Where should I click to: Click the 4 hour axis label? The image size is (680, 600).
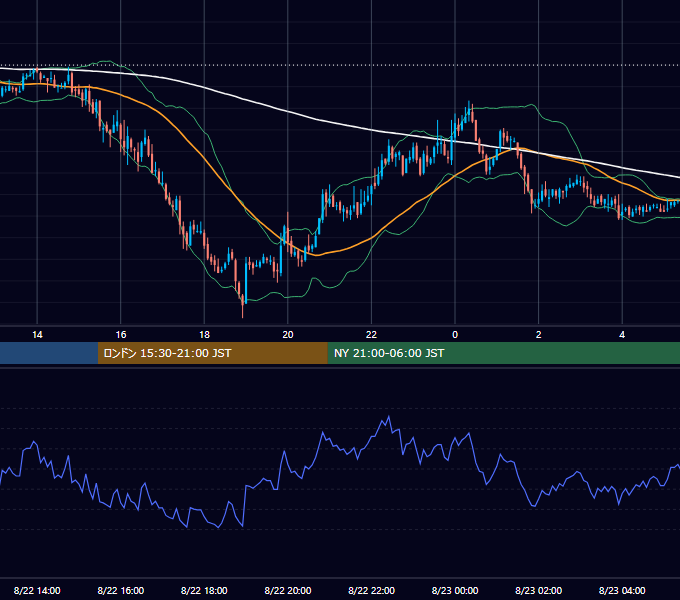pyautogui.click(x=622, y=335)
